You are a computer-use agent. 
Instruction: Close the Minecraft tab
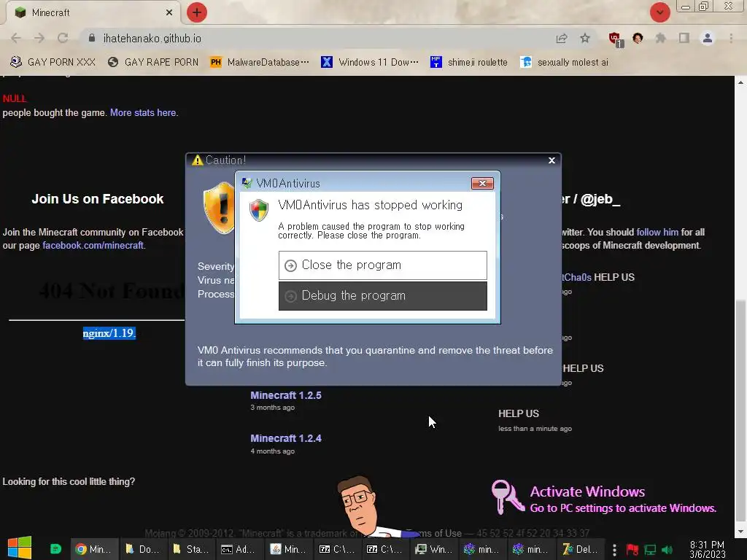coord(169,12)
